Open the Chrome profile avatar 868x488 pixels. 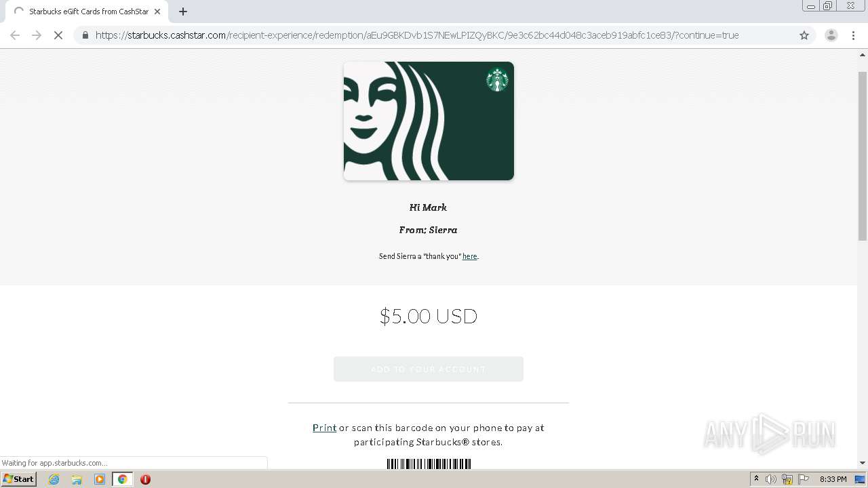tap(831, 35)
